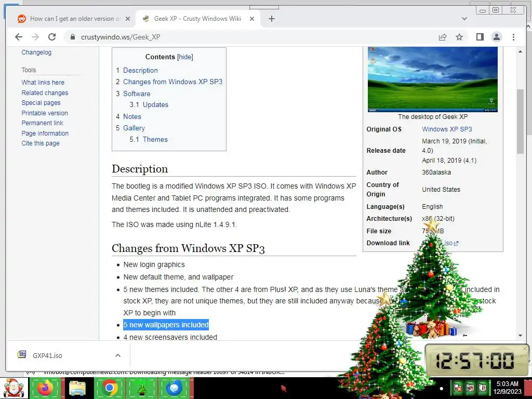This screenshot has width=532, height=399.
Task: Open a new tab with plus button
Action: (271, 19)
